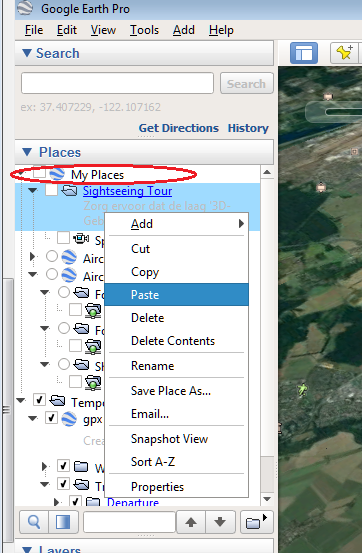Collapse the Temporary Places tree node
This screenshot has width=362, height=553.
(x=21, y=400)
